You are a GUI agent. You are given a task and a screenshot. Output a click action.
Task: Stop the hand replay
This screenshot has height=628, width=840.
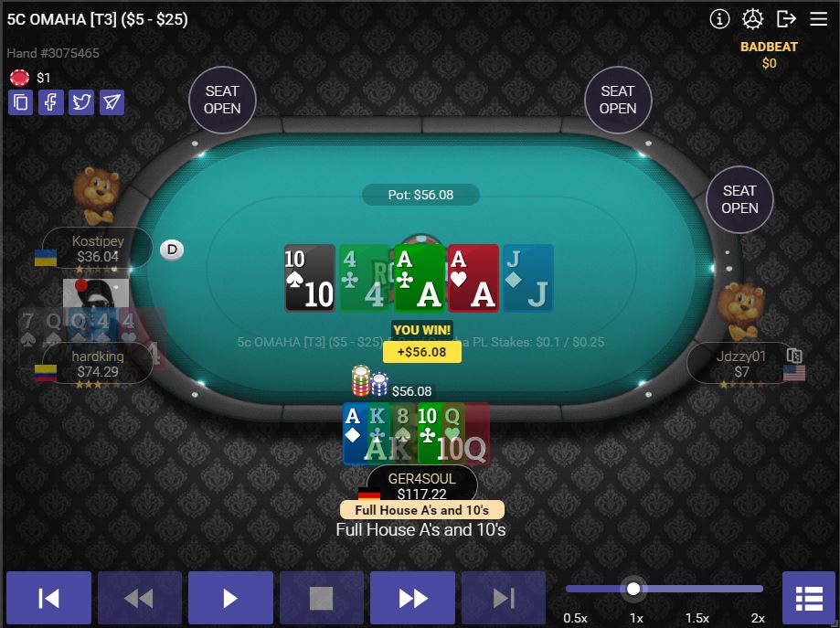322,598
